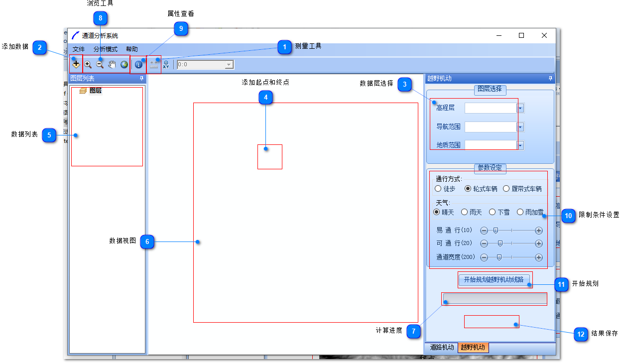Pin the 越野机动 panel with pushpin icon
Screen dimensions: 621x364
click(x=550, y=79)
